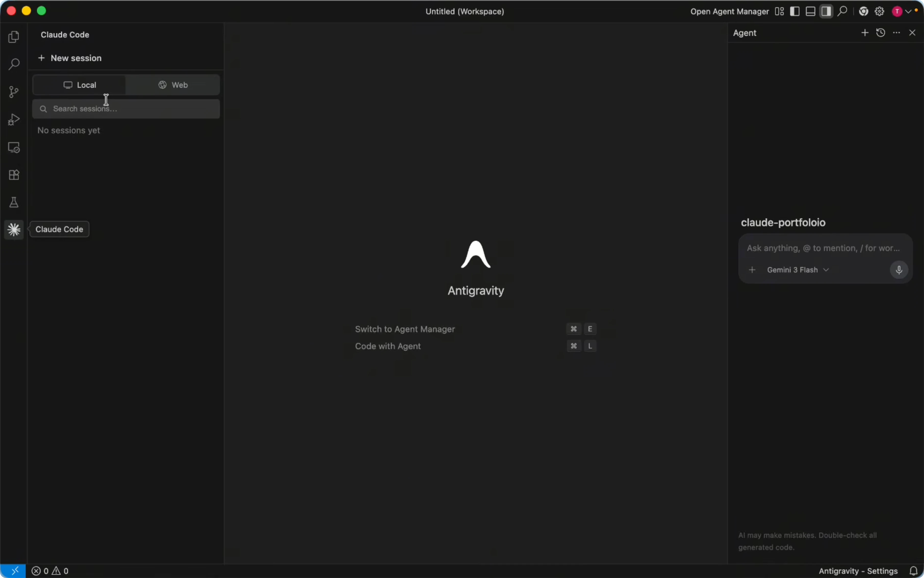This screenshot has height=578, width=924.
Task: Open the Extensions view
Action: tap(14, 175)
